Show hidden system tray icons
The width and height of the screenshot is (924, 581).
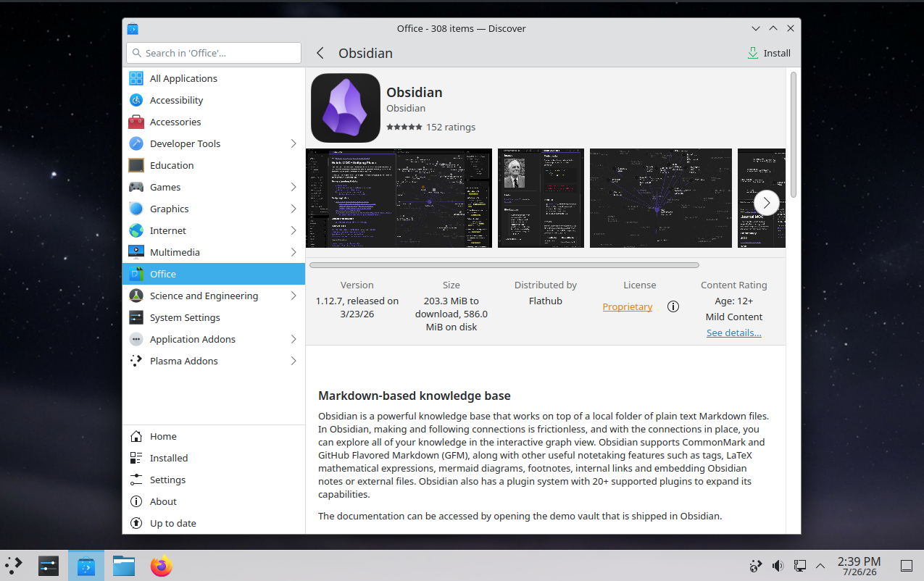pyautogui.click(x=820, y=566)
